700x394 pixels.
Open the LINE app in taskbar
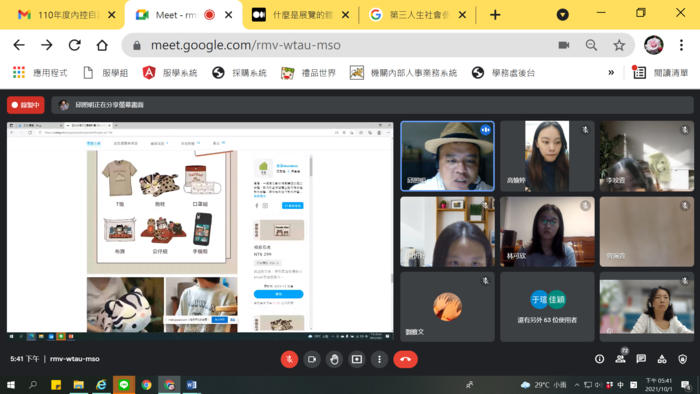click(124, 385)
